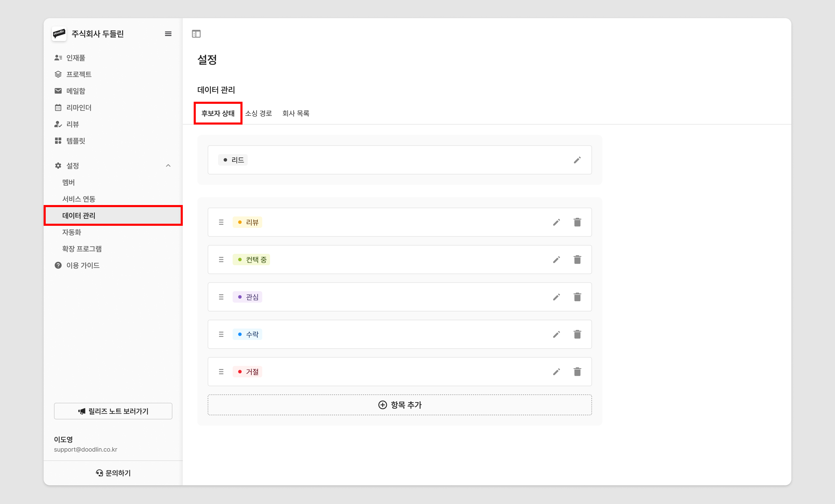
Task: Click 문의하기 at sidebar bottom
Action: (x=113, y=473)
